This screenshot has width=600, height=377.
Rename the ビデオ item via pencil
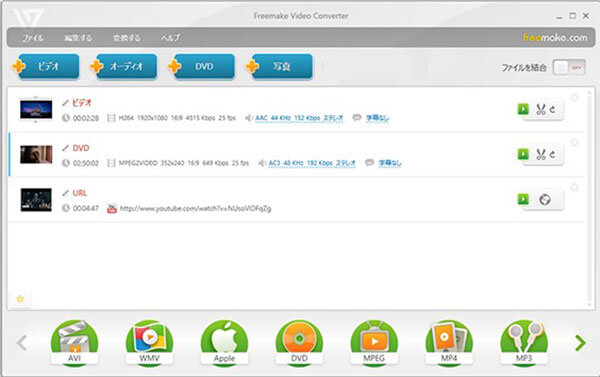coord(65,103)
